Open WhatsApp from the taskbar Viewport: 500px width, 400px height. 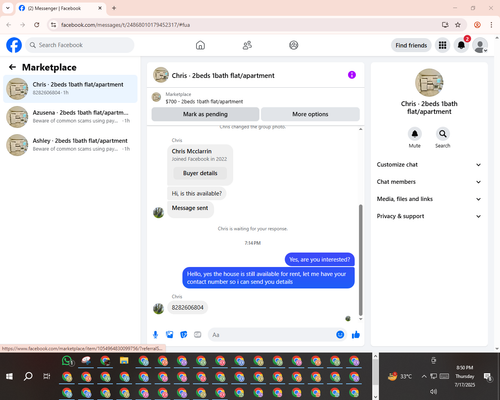[x=67, y=361]
